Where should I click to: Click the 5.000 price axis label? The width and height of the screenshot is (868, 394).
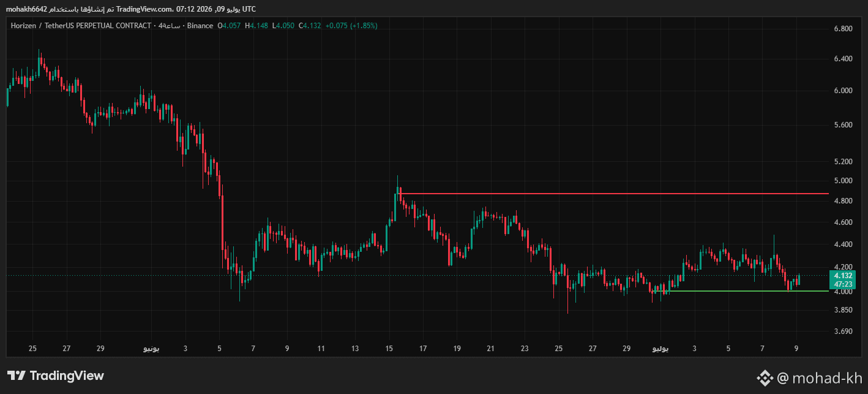(x=843, y=181)
